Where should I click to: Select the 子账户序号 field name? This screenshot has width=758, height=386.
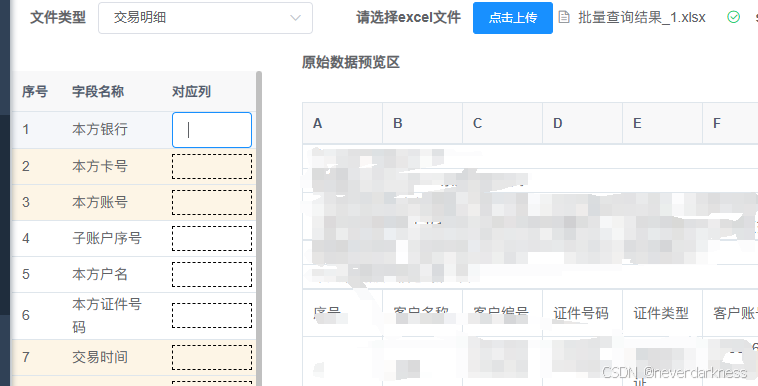coord(107,238)
